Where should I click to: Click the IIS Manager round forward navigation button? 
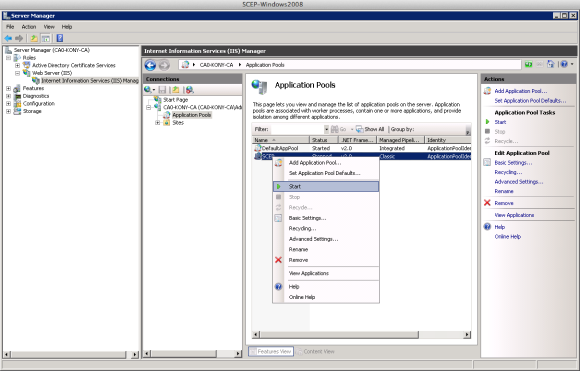(x=164, y=65)
